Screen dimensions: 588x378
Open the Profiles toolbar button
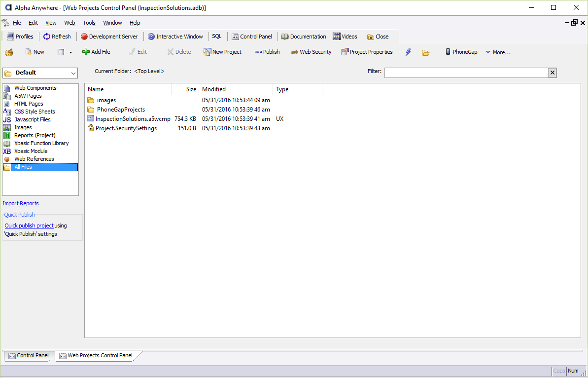point(20,37)
